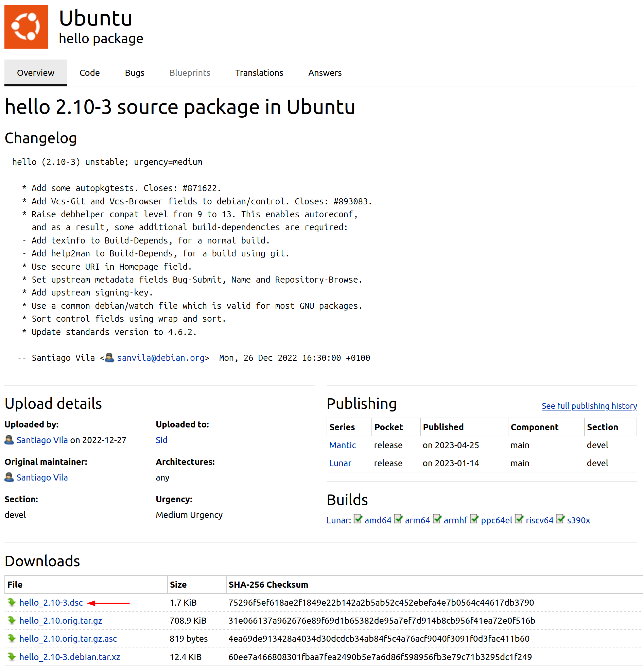Open the Answers tab

[x=325, y=73]
